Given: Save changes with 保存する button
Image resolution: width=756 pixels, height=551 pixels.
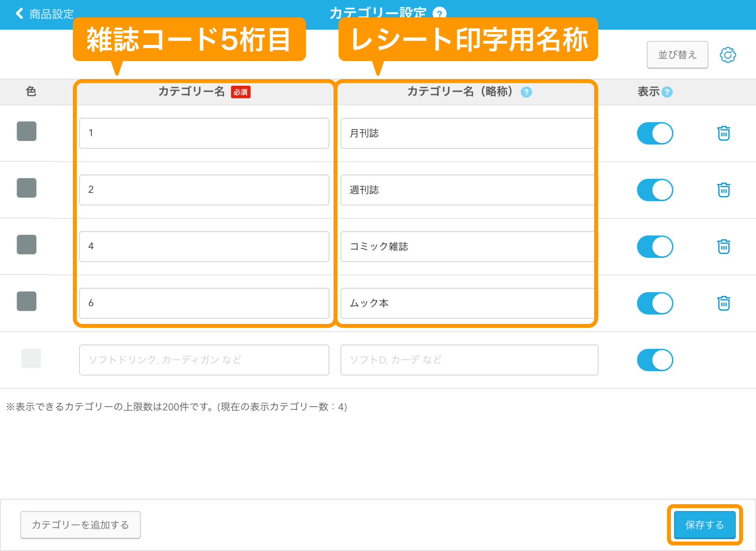Looking at the screenshot, I should [x=704, y=525].
